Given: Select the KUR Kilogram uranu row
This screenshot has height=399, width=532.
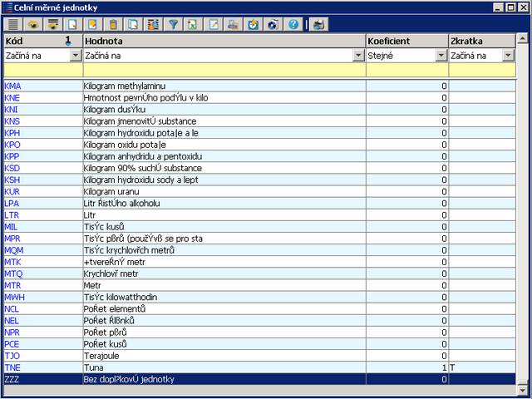Looking at the screenshot, I should 224,191.
